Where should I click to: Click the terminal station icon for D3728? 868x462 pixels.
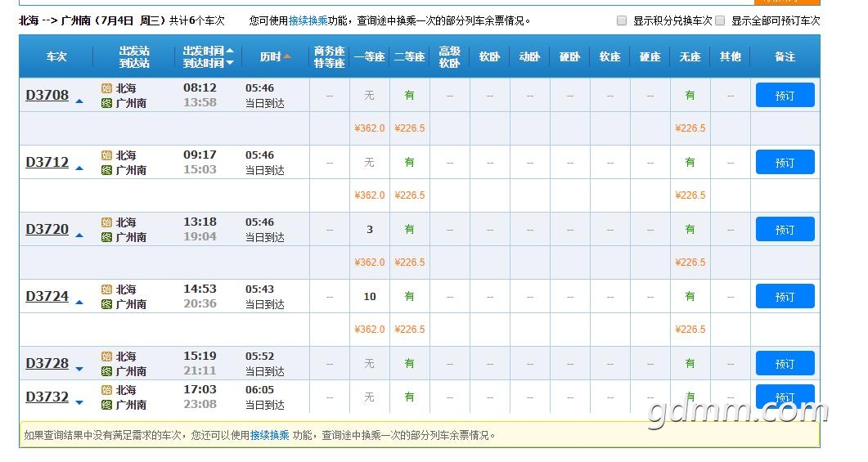106,371
